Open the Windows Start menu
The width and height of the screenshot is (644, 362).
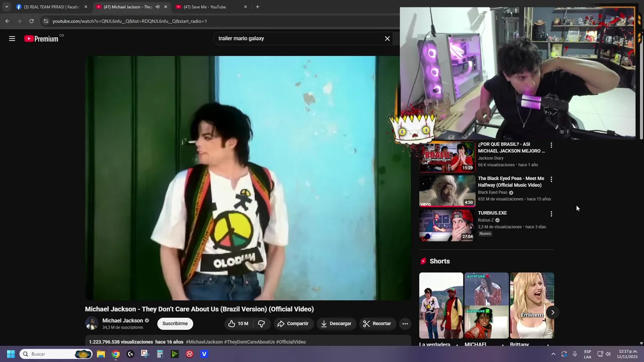point(11,354)
